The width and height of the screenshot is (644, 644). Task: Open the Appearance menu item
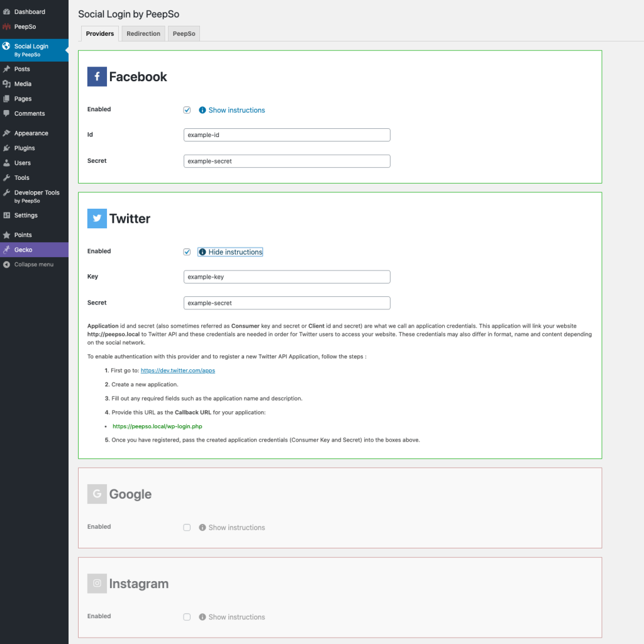point(34,133)
